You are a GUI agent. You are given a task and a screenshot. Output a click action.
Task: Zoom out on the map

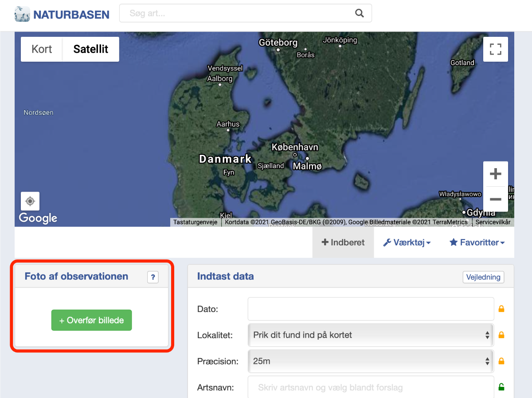coord(495,199)
